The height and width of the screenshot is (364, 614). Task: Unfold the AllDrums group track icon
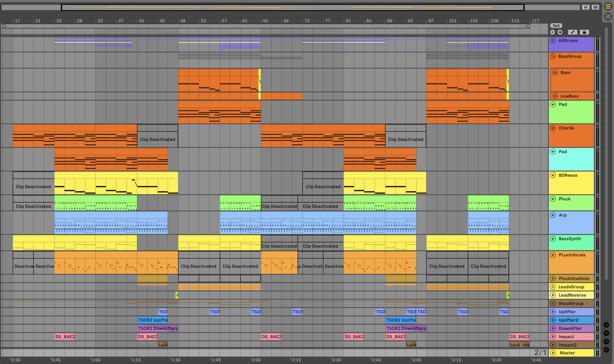coord(553,40)
